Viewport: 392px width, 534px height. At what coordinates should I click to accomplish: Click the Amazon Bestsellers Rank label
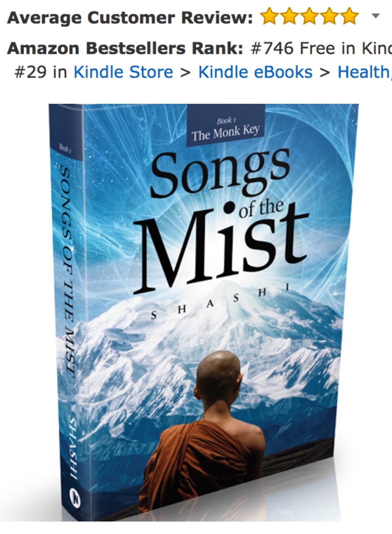point(125,48)
